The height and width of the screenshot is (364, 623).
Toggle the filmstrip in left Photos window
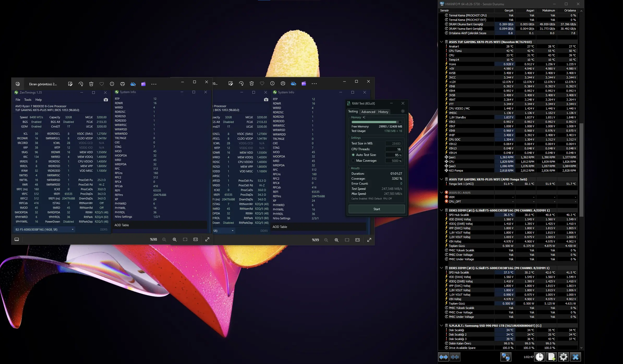[x=17, y=239]
